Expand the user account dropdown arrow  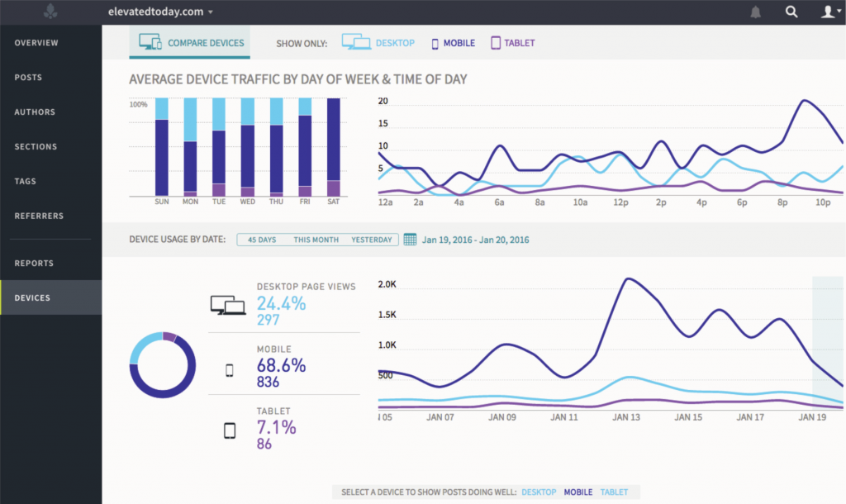pos(838,12)
